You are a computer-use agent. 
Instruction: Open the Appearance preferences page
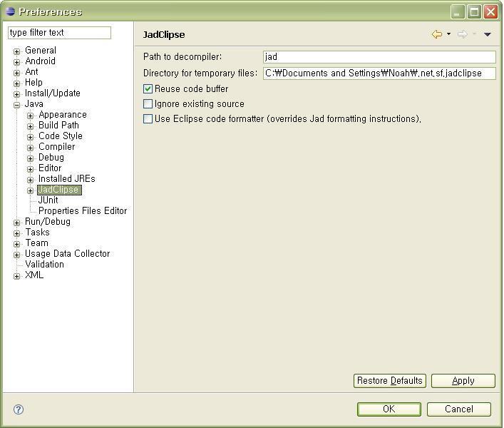63,115
